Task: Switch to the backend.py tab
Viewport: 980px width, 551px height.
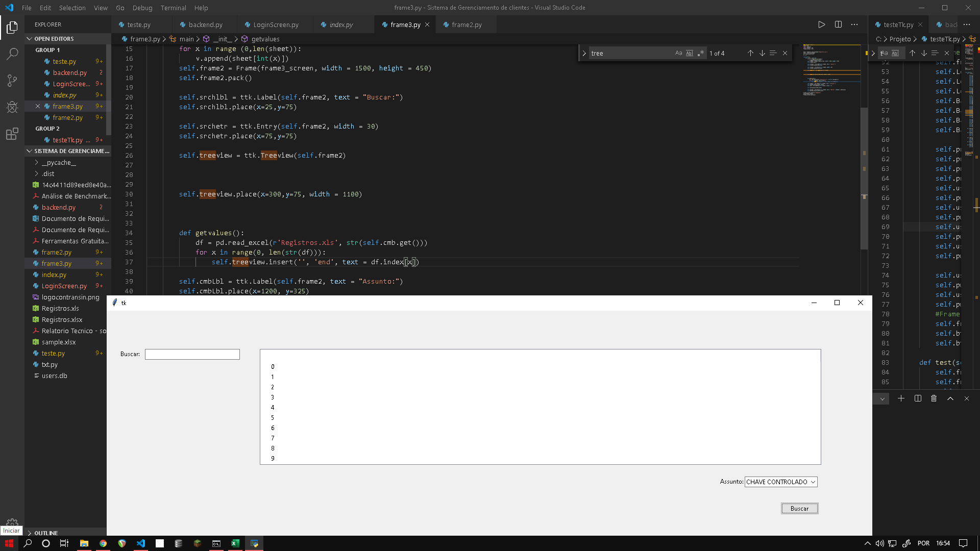Action: tap(205, 24)
